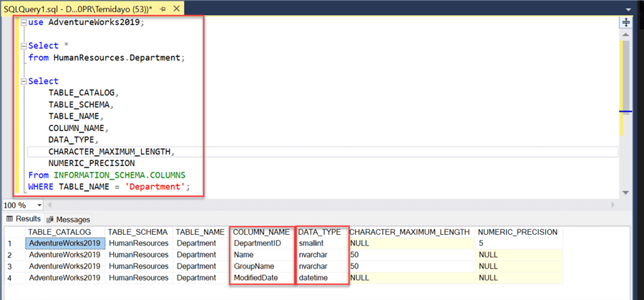Select results row 3 header
The height and width of the screenshot is (300, 644).
click(15, 266)
